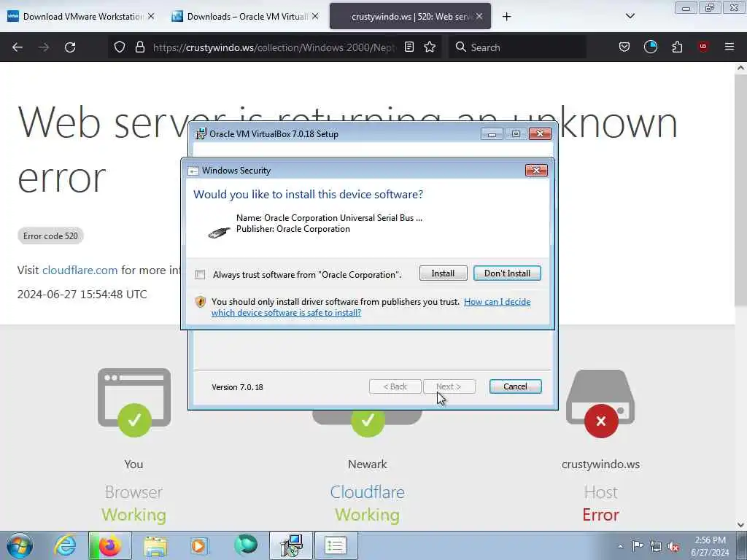Click the Firefox taskbar icon
Viewport: 747px width, 560px height.
pyautogui.click(x=109, y=545)
